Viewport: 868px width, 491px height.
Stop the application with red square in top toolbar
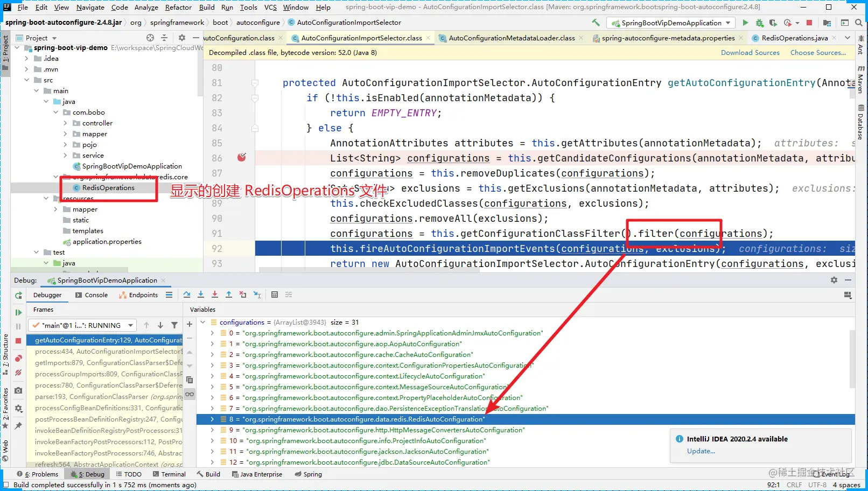coord(809,23)
